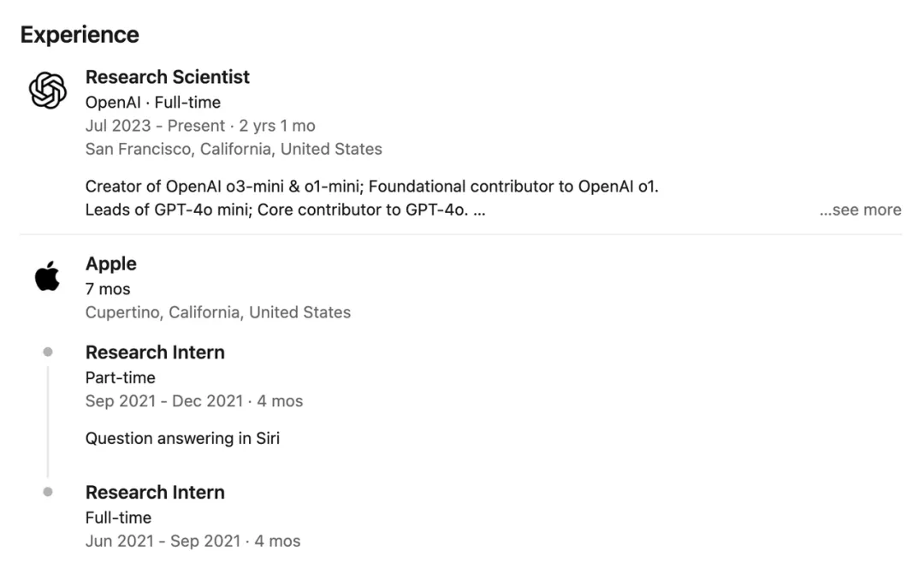Expand description with "...see more"
Viewport: 924px width, 574px height.
click(x=860, y=210)
